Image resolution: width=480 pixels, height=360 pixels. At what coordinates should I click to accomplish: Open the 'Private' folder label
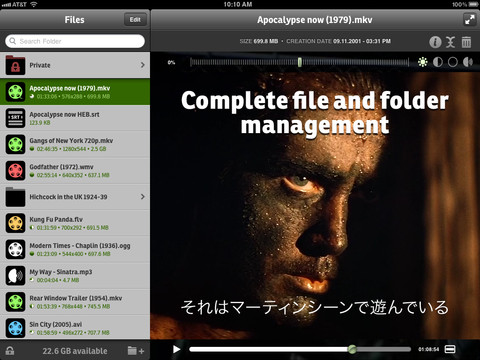pyautogui.click(x=40, y=65)
